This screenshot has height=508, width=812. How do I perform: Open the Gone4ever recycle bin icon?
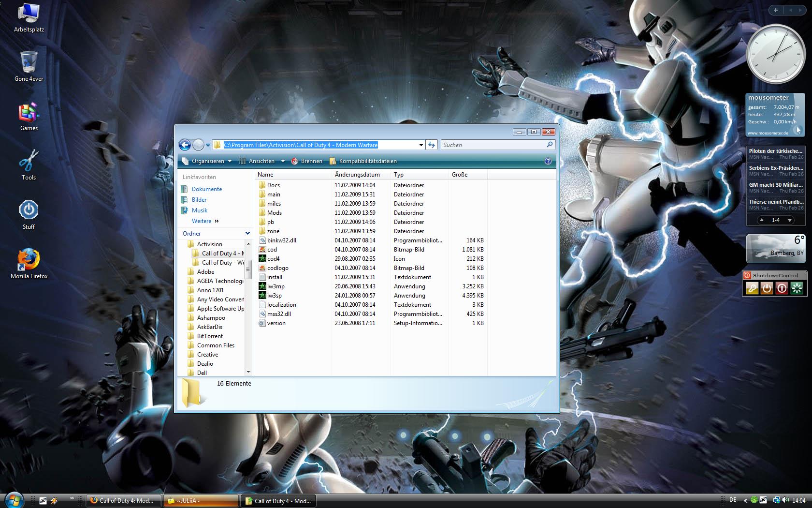pos(29,66)
